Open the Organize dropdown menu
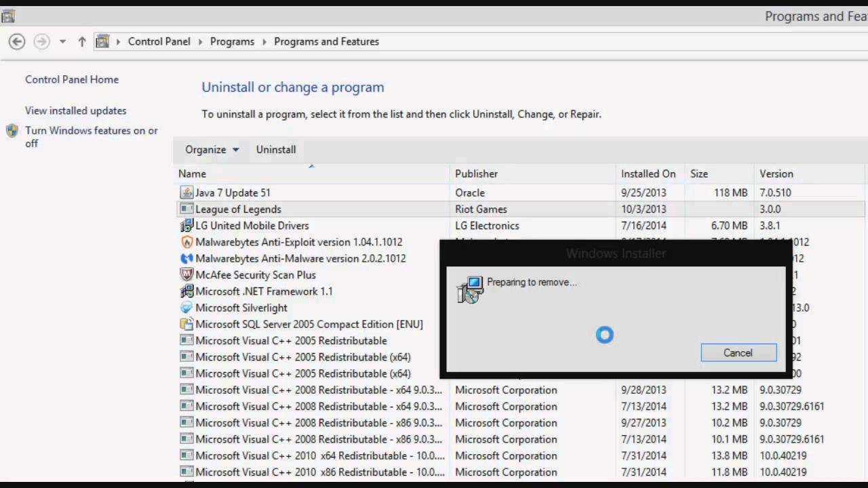 [212, 150]
